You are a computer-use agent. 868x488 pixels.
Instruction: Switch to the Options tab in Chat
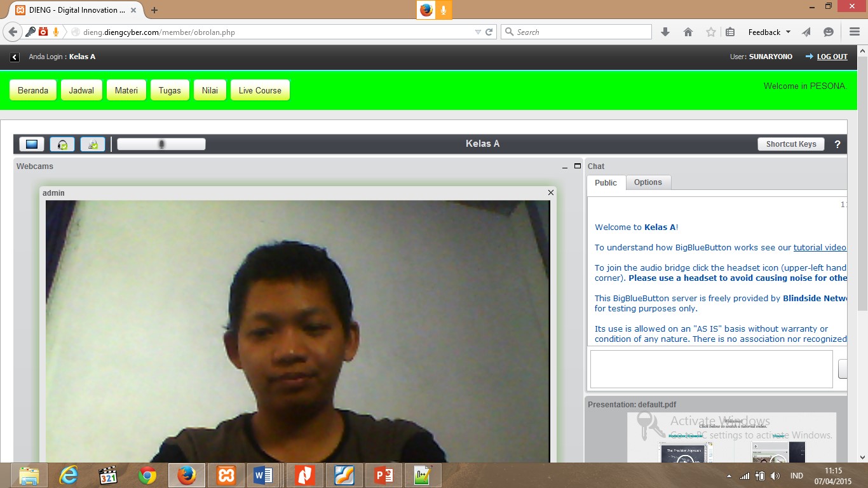pyautogui.click(x=648, y=182)
